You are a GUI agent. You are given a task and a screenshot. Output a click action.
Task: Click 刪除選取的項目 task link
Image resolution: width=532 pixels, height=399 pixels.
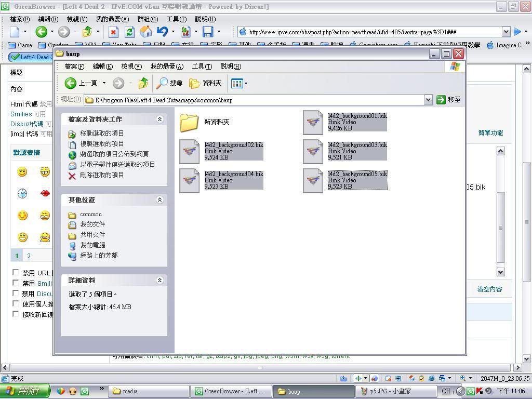[x=102, y=175]
